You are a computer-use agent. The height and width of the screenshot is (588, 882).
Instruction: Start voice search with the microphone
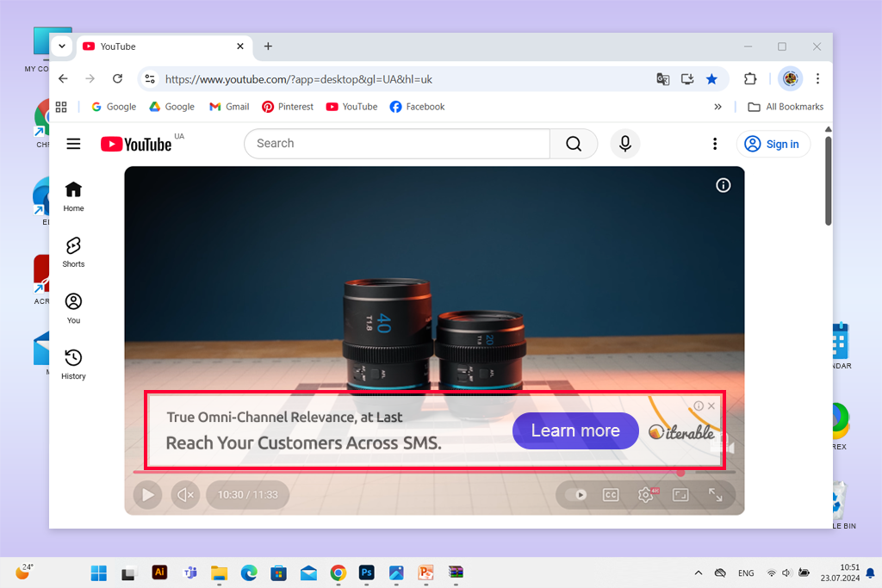click(625, 144)
